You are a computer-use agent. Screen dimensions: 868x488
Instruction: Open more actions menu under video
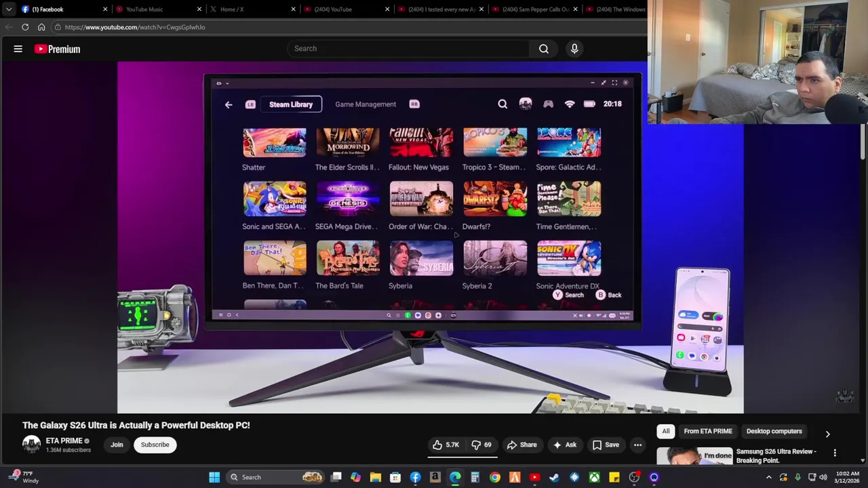[x=637, y=445]
